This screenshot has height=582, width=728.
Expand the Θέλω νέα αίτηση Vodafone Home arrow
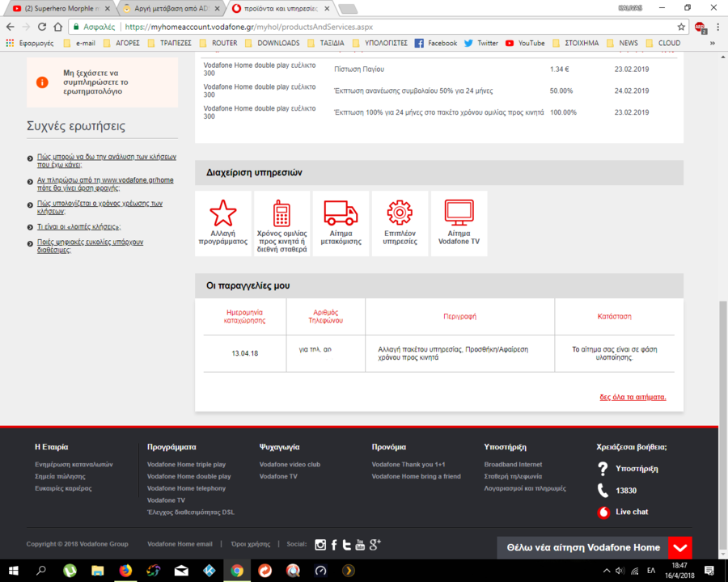pos(680,548)
